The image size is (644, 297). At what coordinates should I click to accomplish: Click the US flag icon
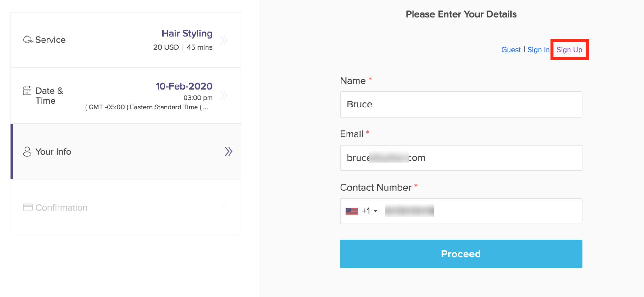[x=352, y=211]
